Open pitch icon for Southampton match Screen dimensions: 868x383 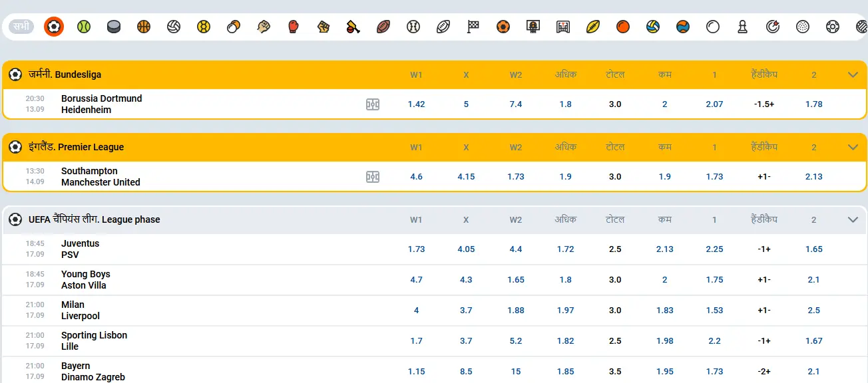coord(373,177)
